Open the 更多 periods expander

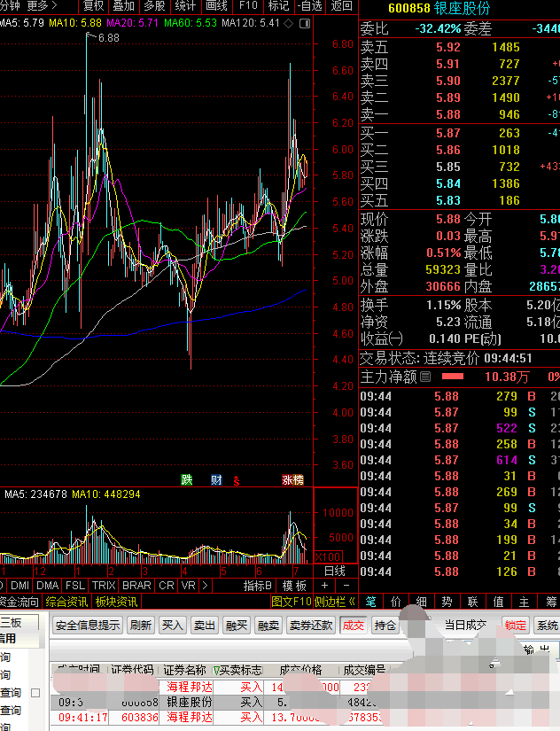click(42, 5)
